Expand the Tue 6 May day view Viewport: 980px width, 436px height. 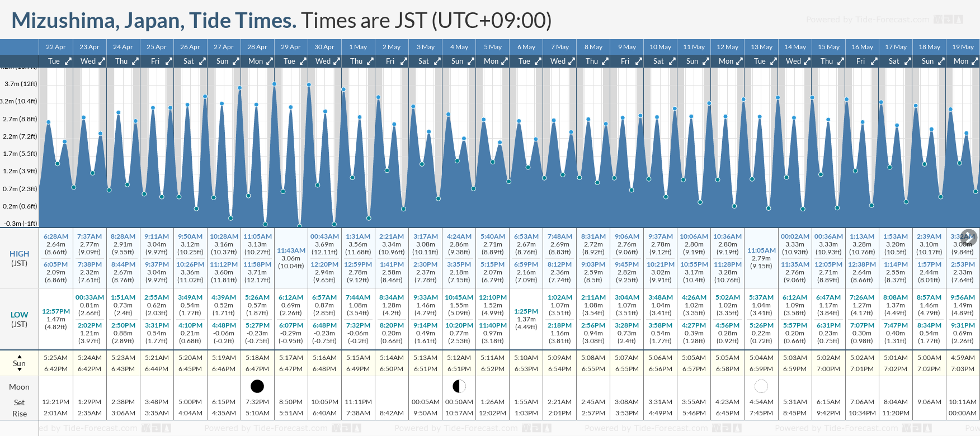[538, 61]
